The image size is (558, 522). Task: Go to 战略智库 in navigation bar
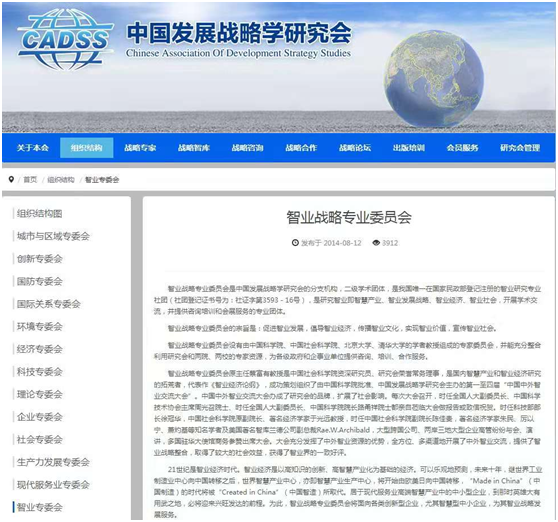194,148
